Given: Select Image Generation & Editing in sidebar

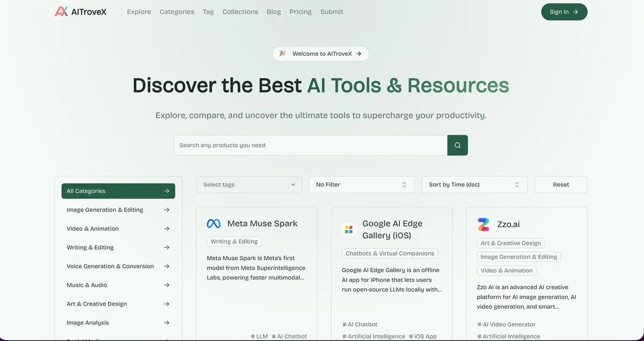Looking at the screenshot, I should pos(118,210).
